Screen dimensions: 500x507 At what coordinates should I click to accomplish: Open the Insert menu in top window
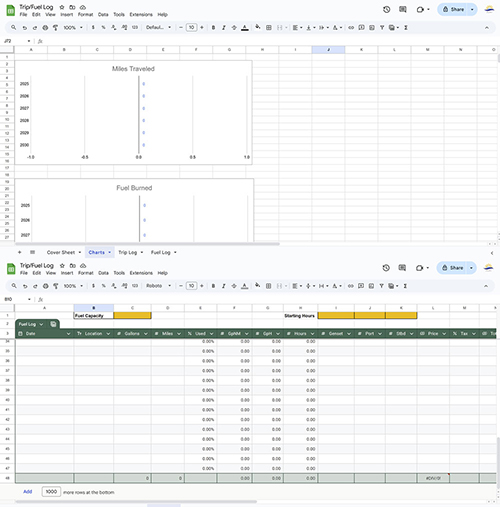coord(67,15)
